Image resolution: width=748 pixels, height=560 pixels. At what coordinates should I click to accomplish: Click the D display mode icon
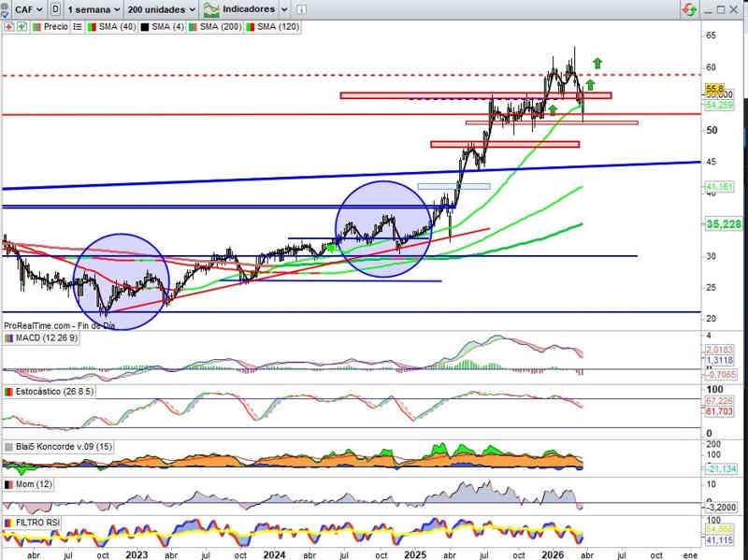click(57, 8)
